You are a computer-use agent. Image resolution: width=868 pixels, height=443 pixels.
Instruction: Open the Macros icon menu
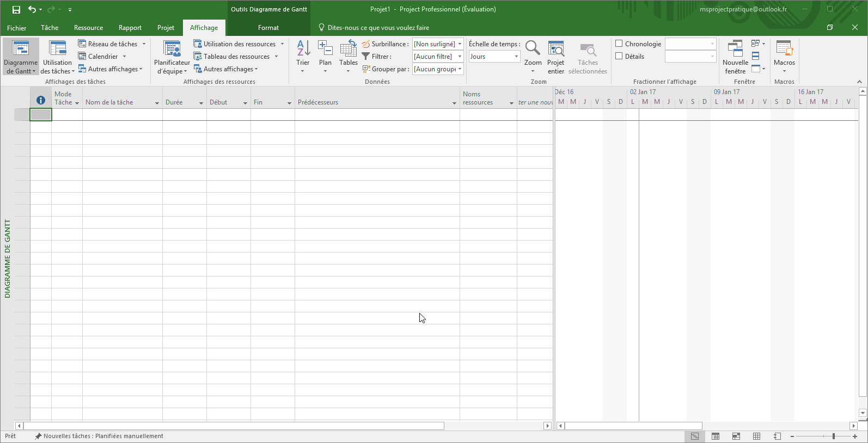click(785, 57)
